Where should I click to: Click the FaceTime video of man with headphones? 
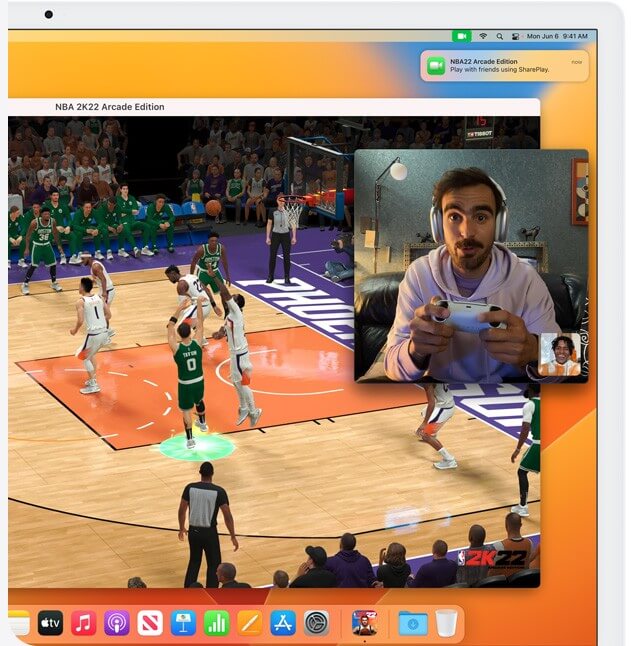pos(471,266)
